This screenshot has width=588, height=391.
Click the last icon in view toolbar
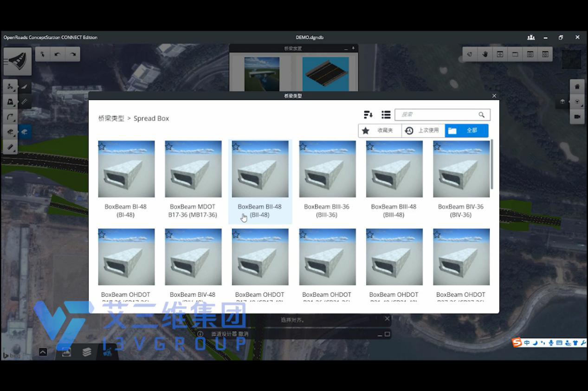(545, 54)
